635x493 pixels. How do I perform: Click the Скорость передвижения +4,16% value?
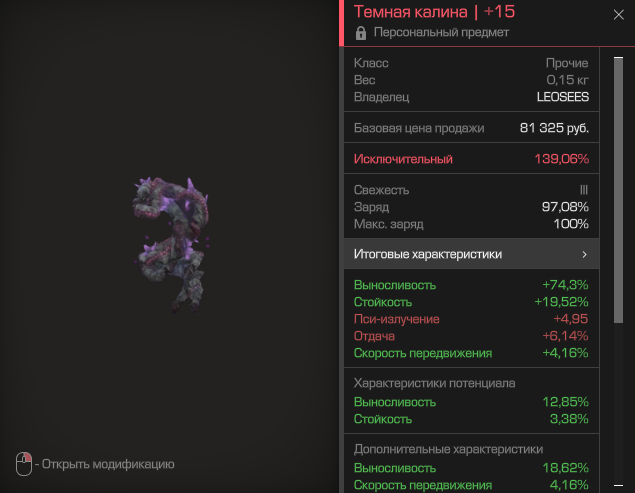[565, 353]
